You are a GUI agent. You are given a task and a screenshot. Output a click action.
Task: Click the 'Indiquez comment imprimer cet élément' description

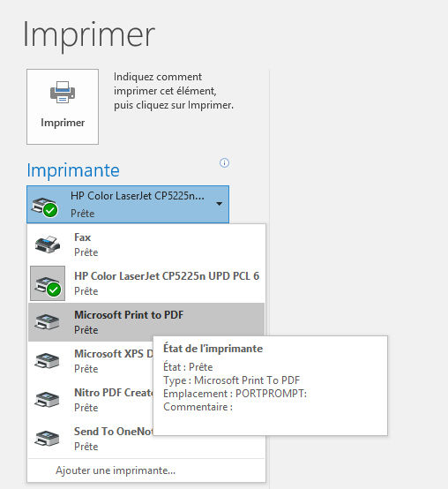tap(174, 91)
